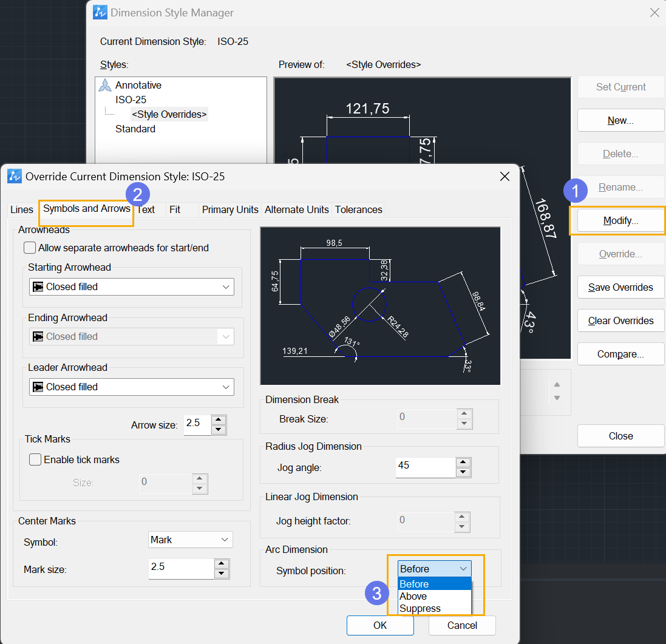Click Save Overrides button
This screenshot has width=666, height=644.
coord(620,287)
